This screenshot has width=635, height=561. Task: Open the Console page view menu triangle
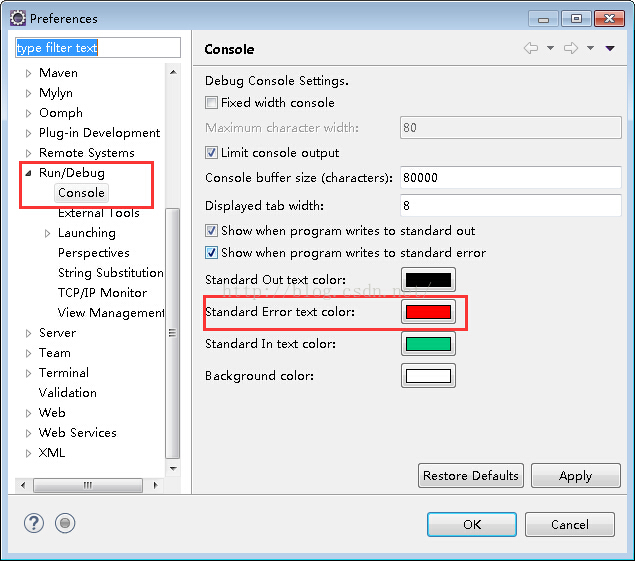(610, 48)
